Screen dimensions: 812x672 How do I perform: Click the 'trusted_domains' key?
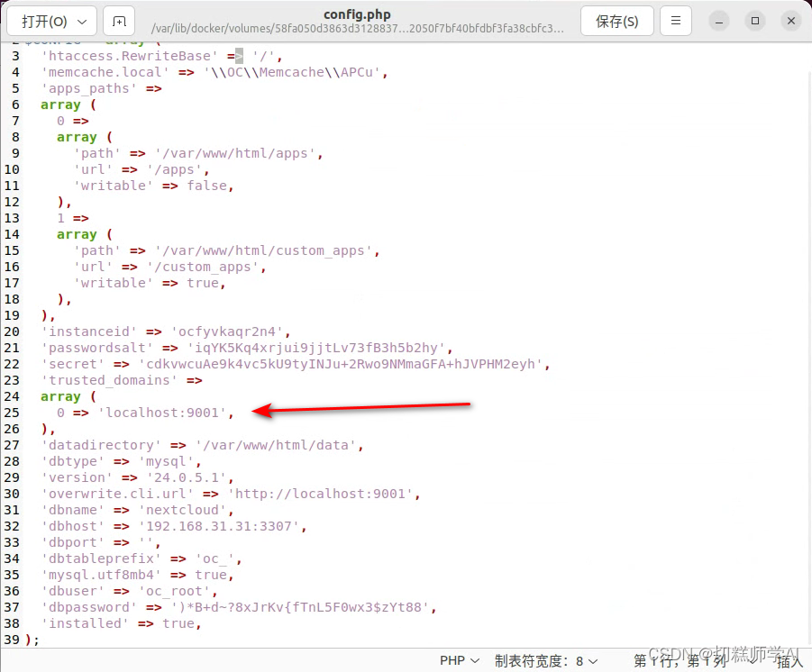point(109,380)
